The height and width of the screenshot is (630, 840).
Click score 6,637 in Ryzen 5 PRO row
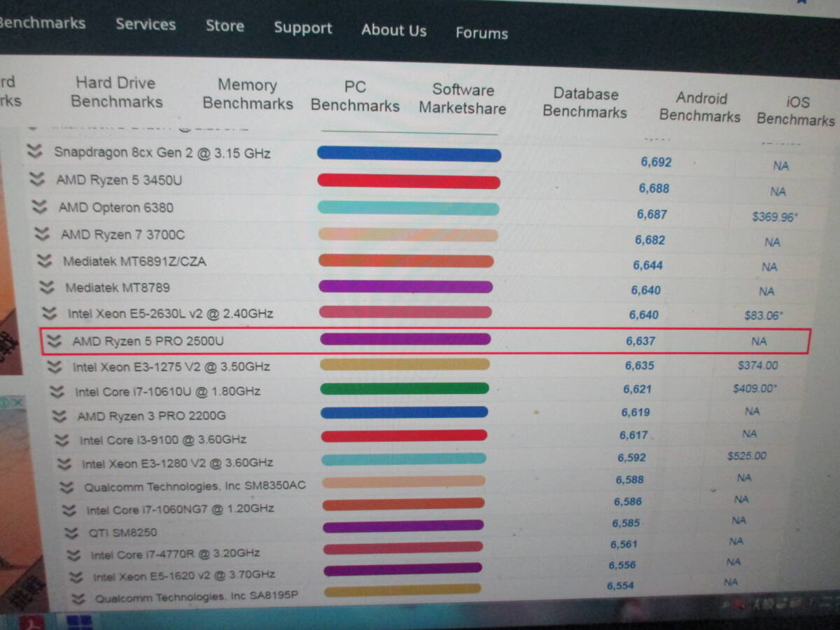click(x=640, y=341)
